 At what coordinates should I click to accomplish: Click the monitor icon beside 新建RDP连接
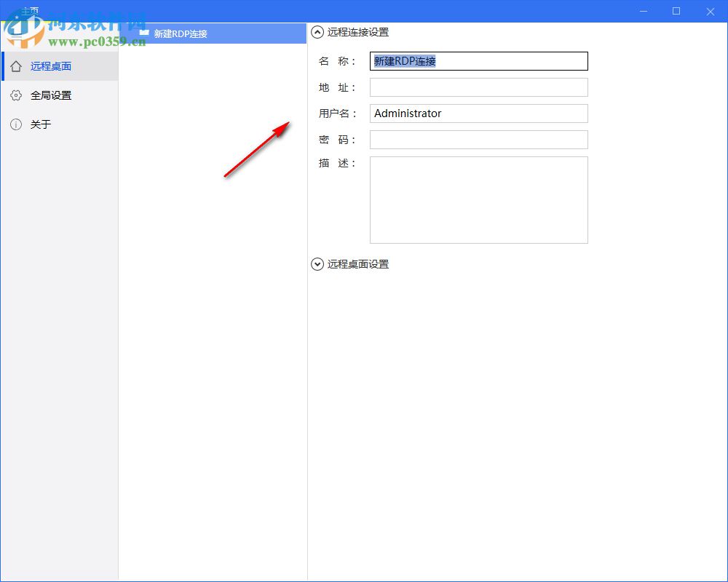click(x=143, y=33)
